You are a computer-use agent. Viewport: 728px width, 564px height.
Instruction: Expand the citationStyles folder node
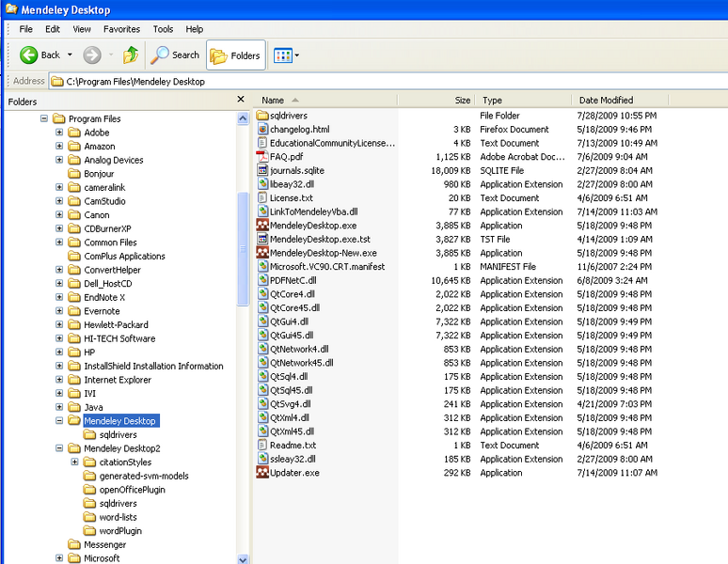74,462
